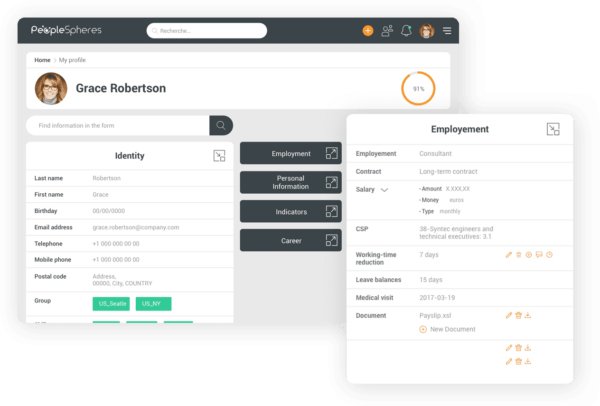
Task: Expand icon on the Employment button
Action: (x=331, y=153)
